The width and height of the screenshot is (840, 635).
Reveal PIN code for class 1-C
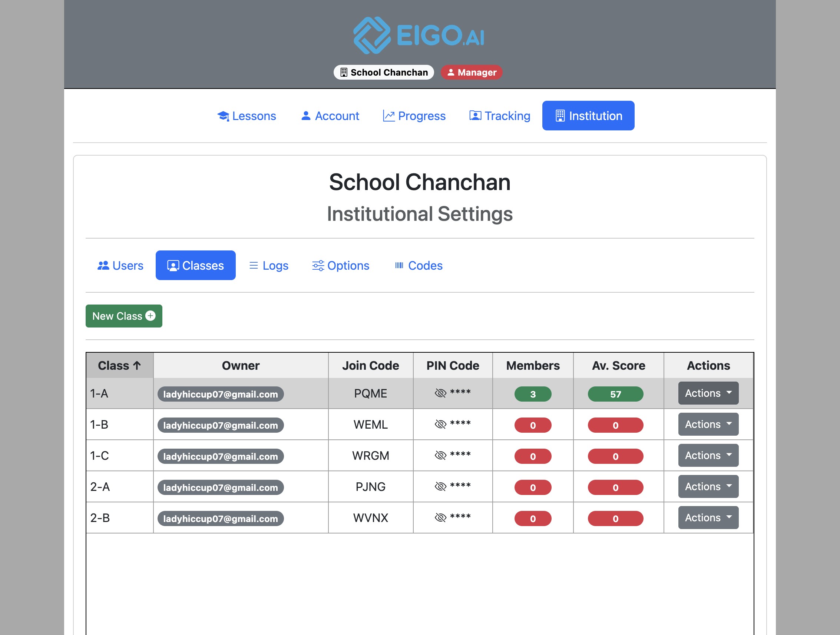tap(440, 455)
